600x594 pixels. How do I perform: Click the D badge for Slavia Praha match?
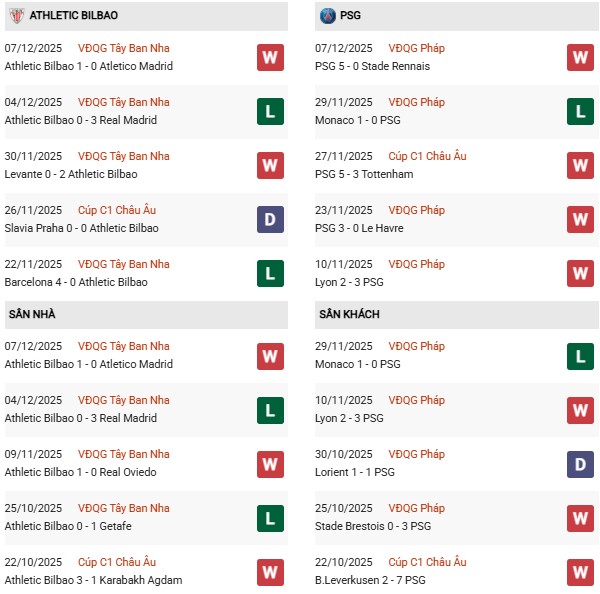(x=270, y=219)
